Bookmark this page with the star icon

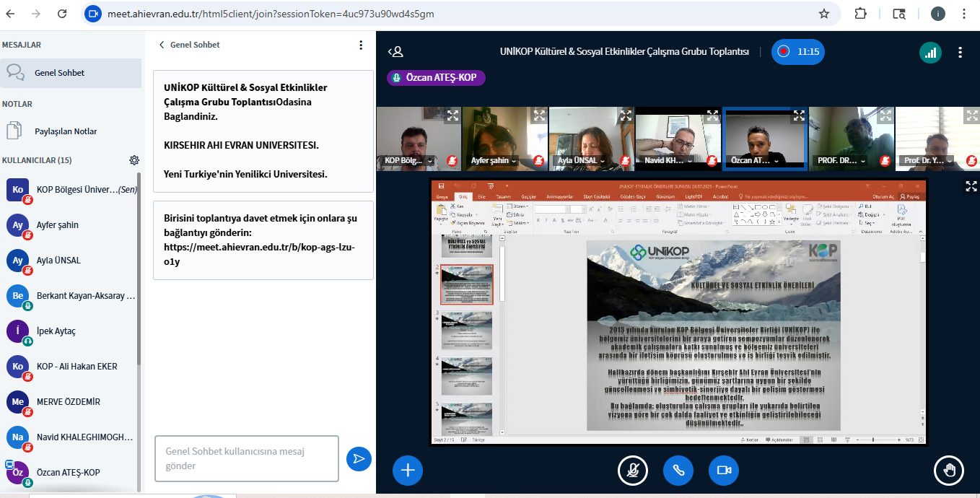tap(824, 14)
